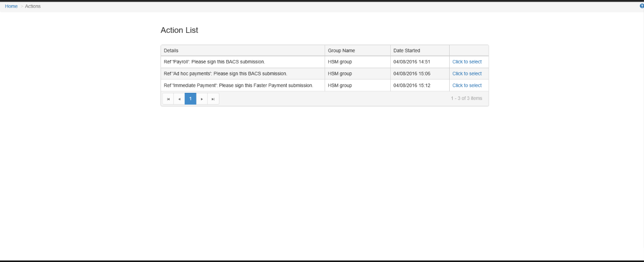Click the date 04/08/2016 14:51 cell

411,62
